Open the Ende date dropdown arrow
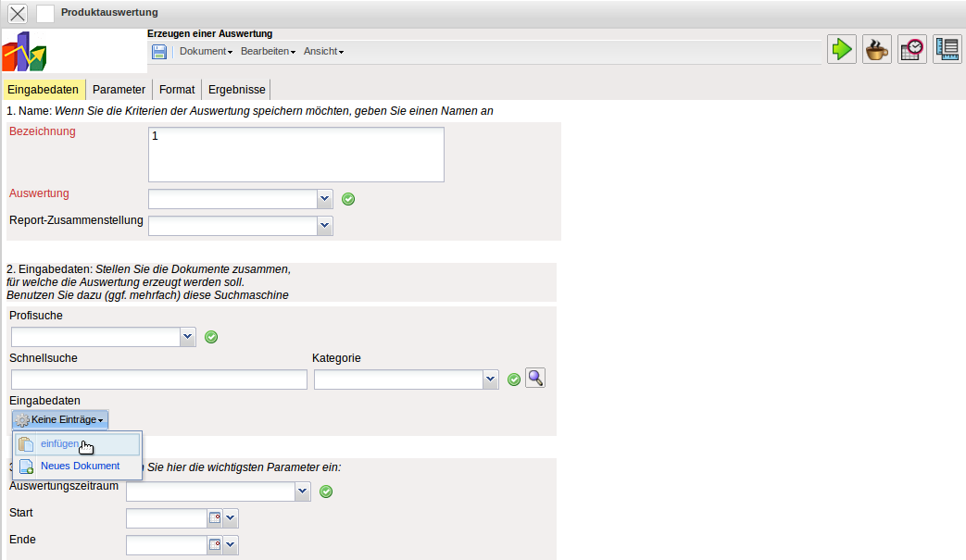Viewport: 966px width, 560px height. (231, 544)
